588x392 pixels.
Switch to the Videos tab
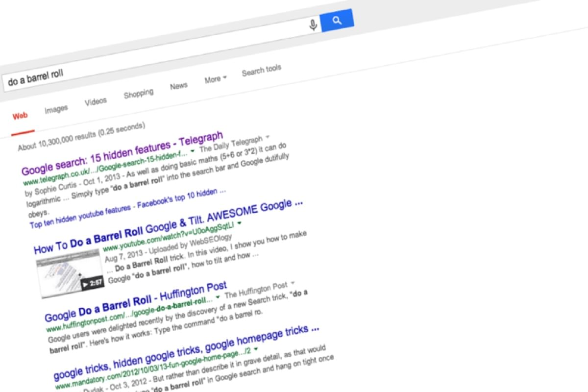(96, 100)
